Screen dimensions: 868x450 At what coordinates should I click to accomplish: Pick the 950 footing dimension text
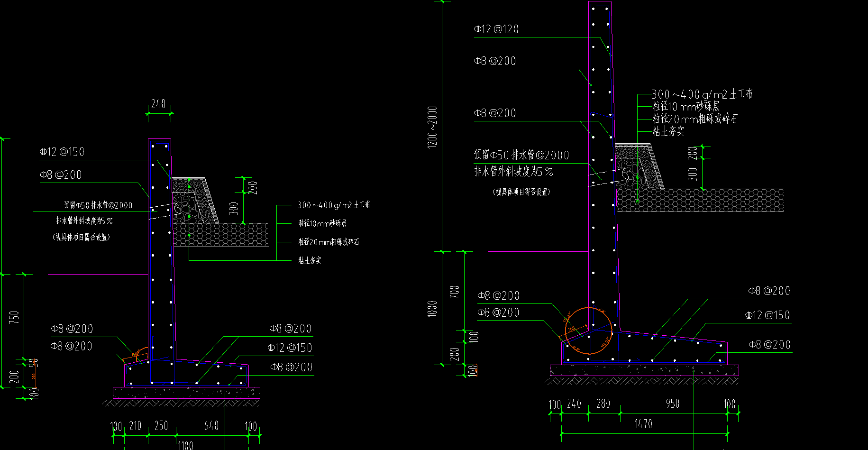click(x=672, y=404)
